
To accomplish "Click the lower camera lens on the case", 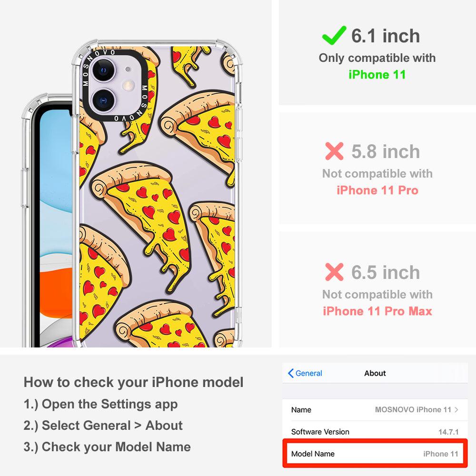I will [103, 99].
